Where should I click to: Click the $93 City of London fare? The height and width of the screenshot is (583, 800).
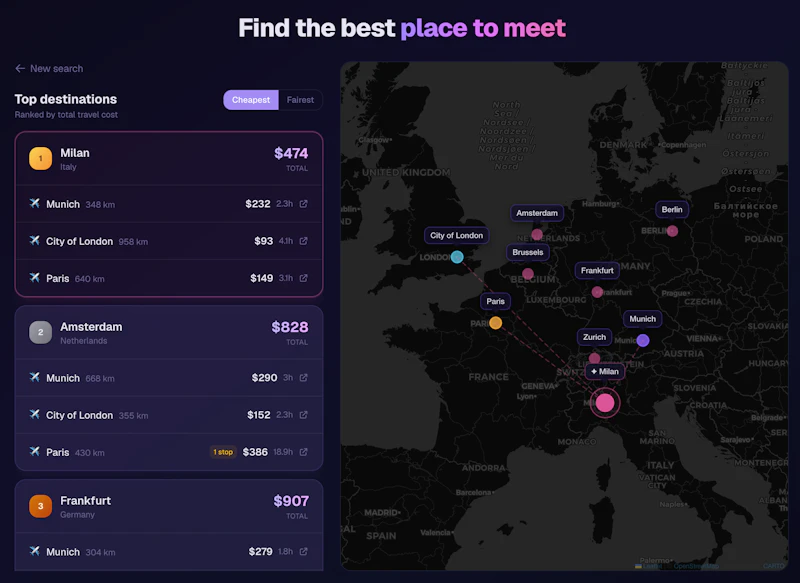[x=264, y=241]
